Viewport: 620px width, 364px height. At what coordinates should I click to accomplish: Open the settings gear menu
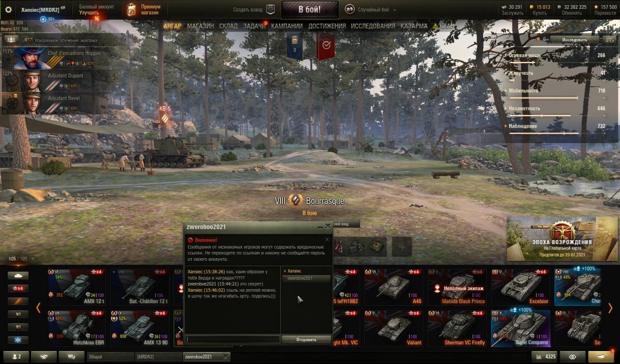8,9
